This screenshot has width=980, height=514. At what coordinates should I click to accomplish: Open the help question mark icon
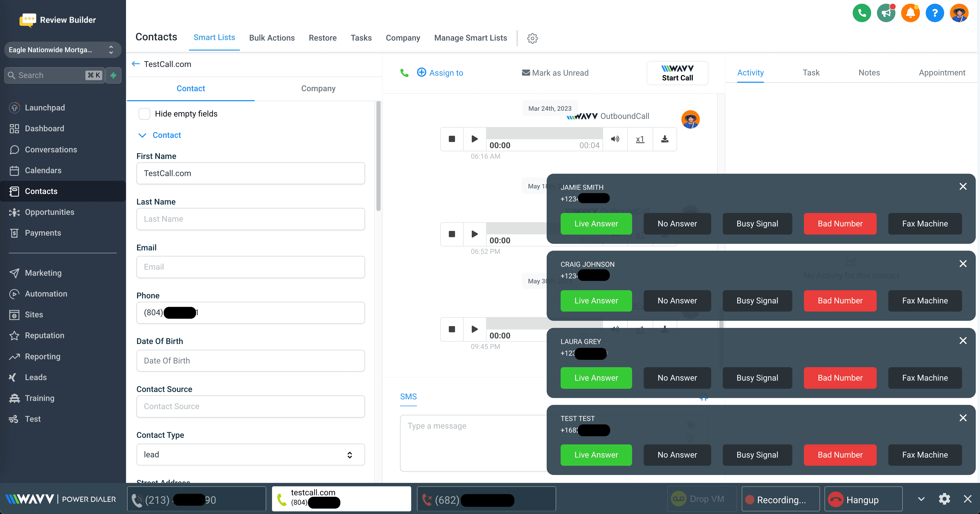935,13
